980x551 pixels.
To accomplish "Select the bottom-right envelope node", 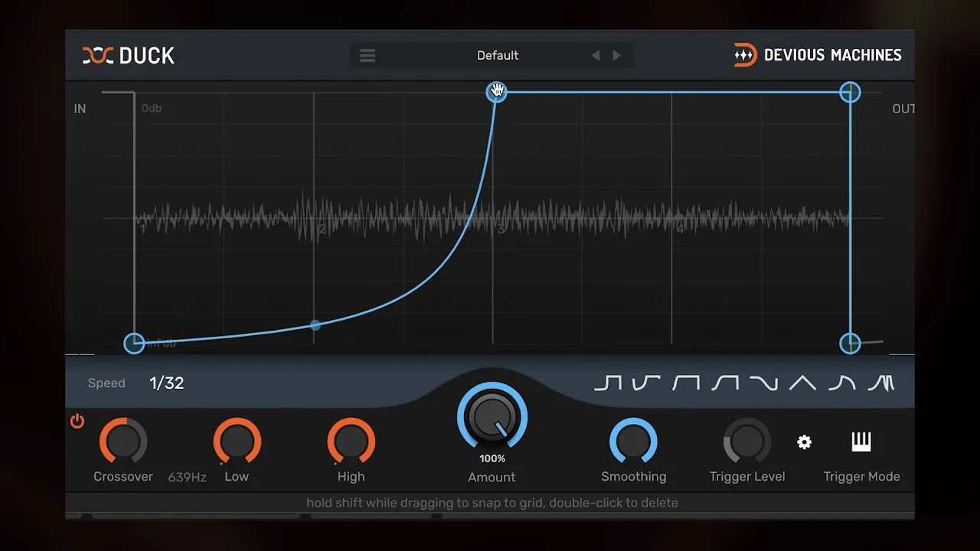I will [x=850, y=343].
